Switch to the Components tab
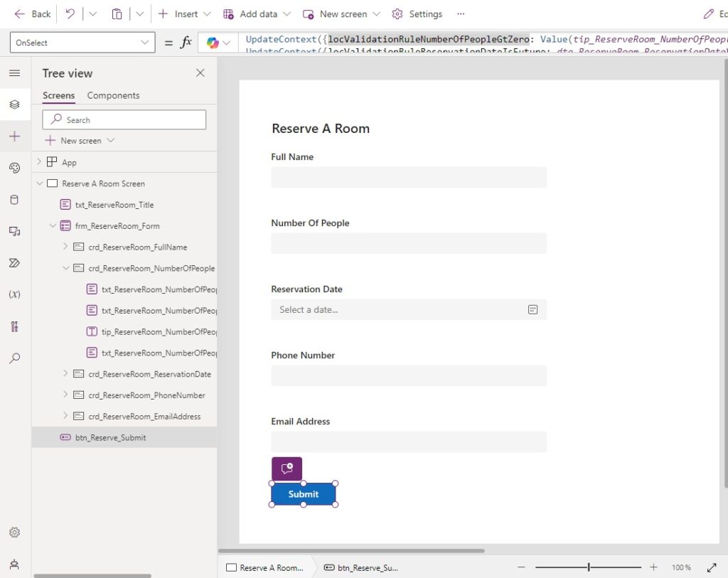This screenshot has height=578, width=728. pyautogui.click(x=113, y=95)
